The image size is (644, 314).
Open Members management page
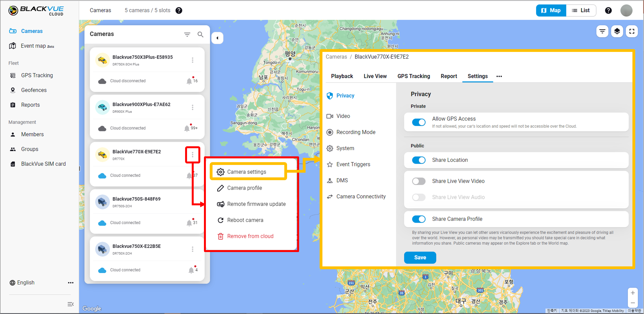(x=27, y=134)
